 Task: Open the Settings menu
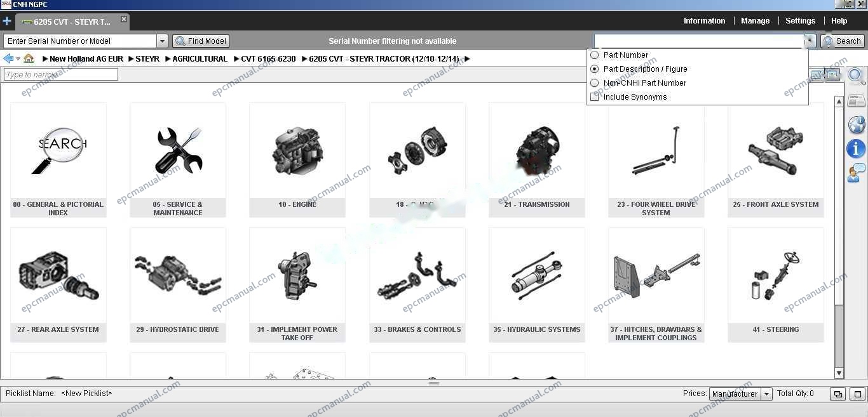[800, 21]
